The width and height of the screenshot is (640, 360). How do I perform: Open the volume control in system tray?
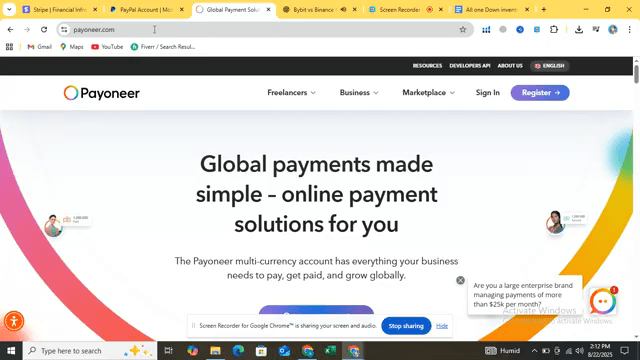(580, 351)
